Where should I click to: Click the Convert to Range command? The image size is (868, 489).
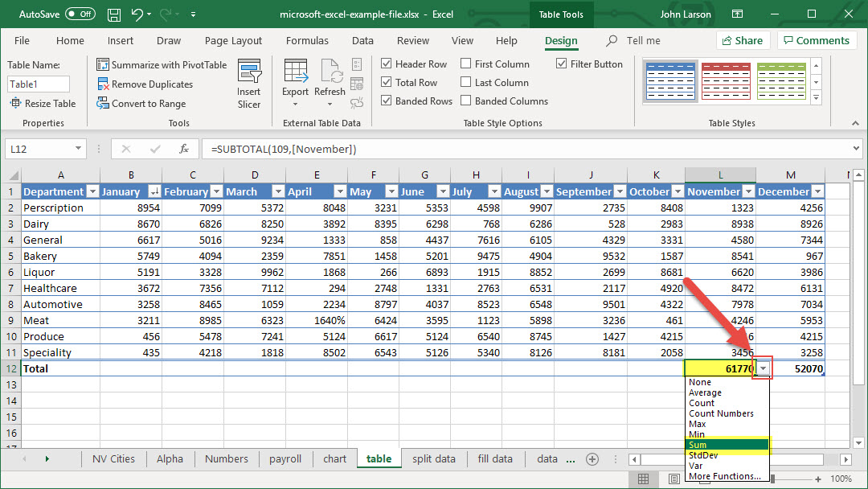coord(141,104)
